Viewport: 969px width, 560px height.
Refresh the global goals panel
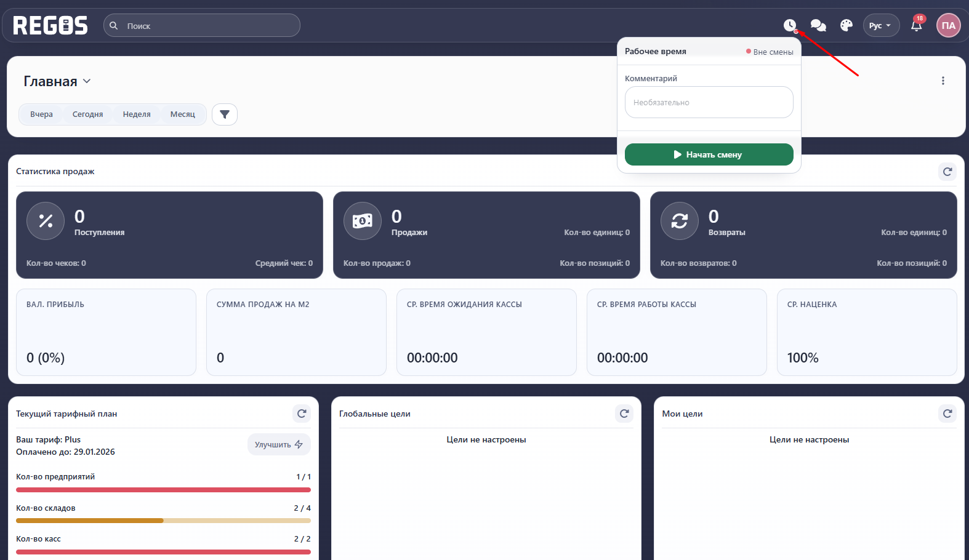click(624, 414)
